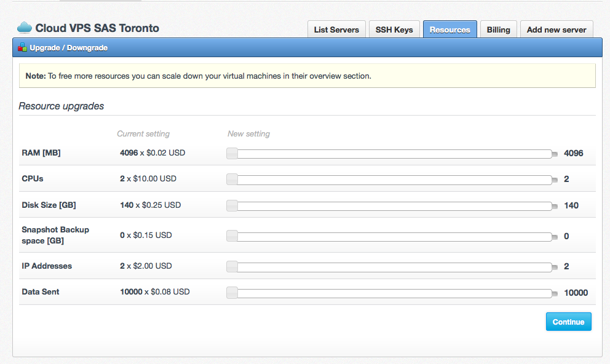Click the Snapshot Backup space slider handle
The width and height of the screenshot is (610, 364).
[232, 235]
